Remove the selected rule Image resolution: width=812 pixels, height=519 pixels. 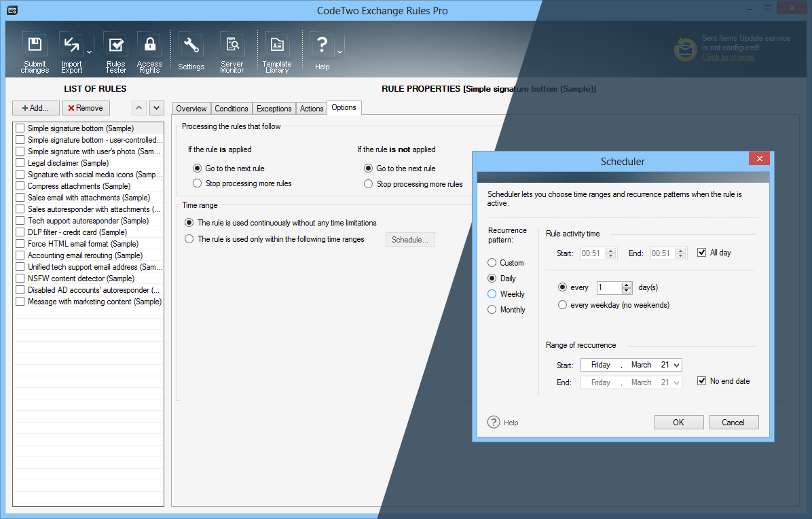86,108
